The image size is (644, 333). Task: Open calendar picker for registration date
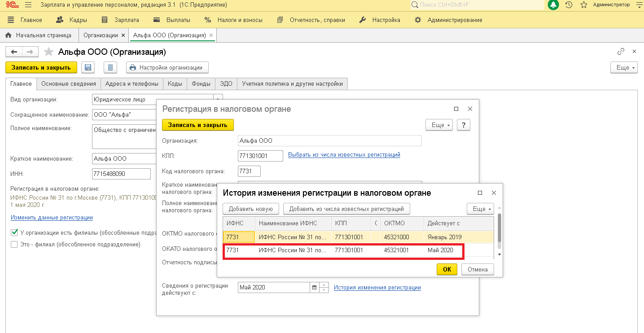click(314, 287)
